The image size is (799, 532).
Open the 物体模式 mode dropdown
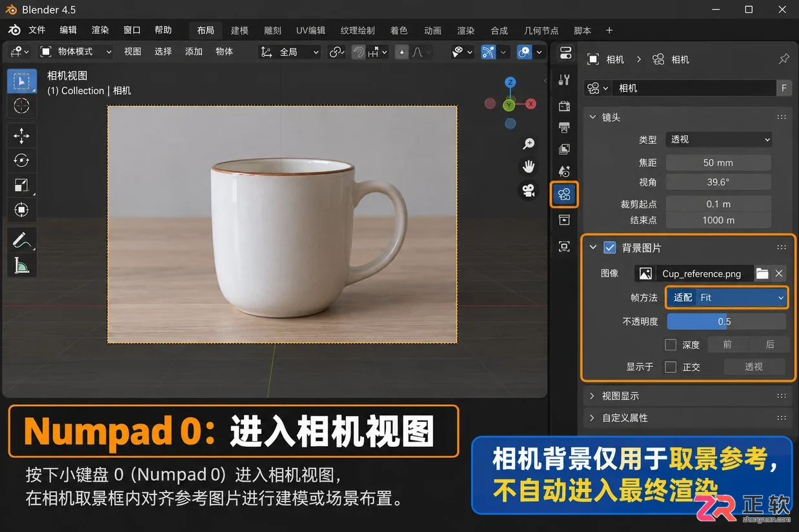[x=76, y=52]
